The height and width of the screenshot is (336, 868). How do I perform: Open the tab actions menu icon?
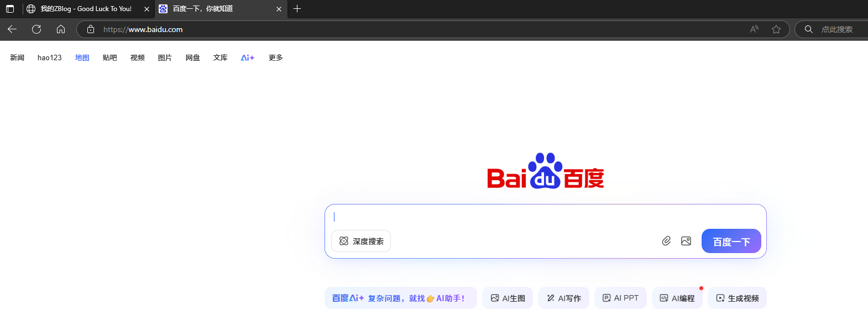coord(10,9)
